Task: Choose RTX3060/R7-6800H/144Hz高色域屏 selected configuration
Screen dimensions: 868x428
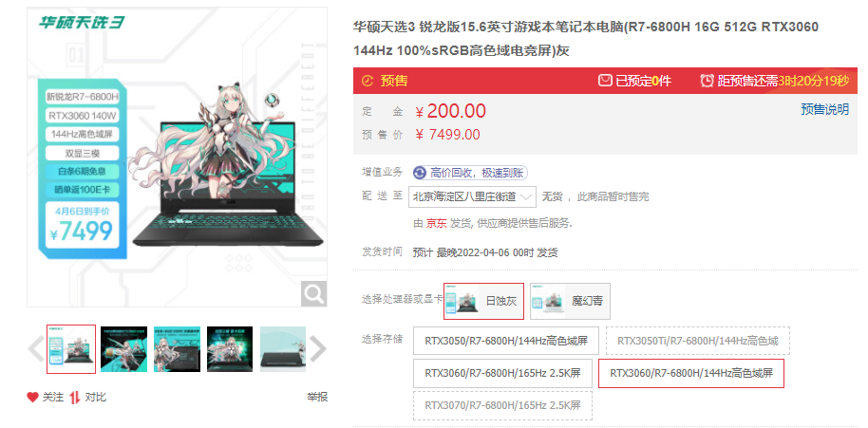Action: [691, 373]
